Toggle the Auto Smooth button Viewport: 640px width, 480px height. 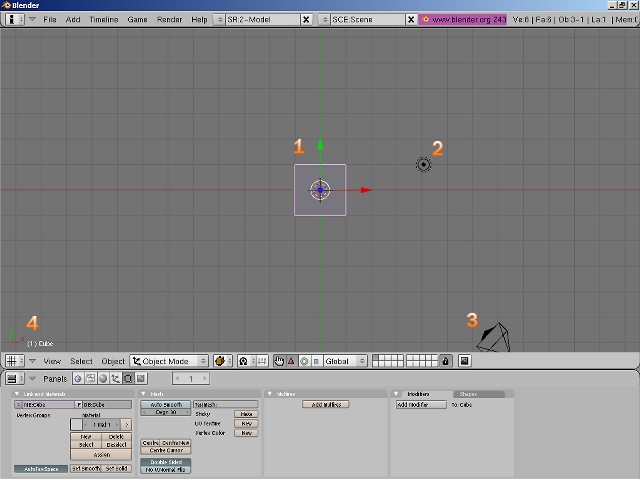point(164,404)
